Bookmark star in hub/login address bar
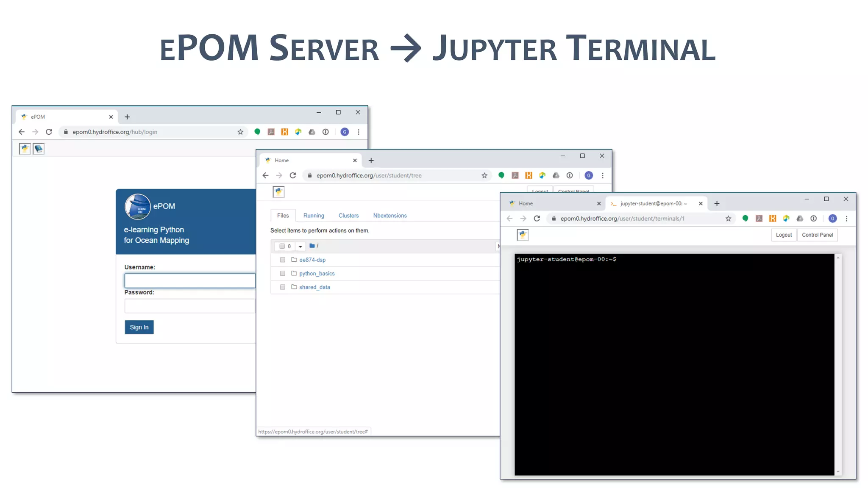 click(240, 132)
